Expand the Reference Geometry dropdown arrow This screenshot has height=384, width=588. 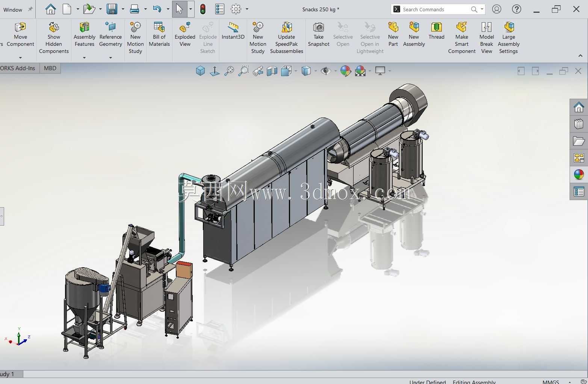110,58
